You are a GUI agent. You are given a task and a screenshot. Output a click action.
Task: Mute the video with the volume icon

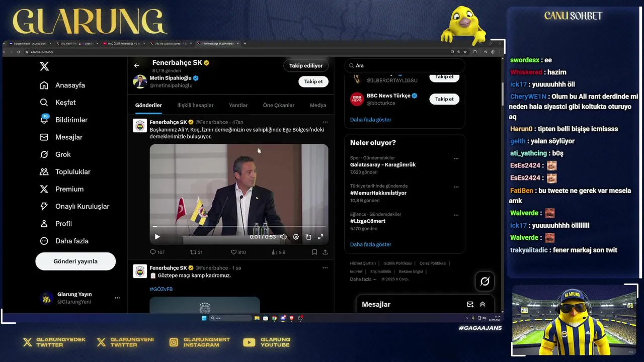coord(283,237)
